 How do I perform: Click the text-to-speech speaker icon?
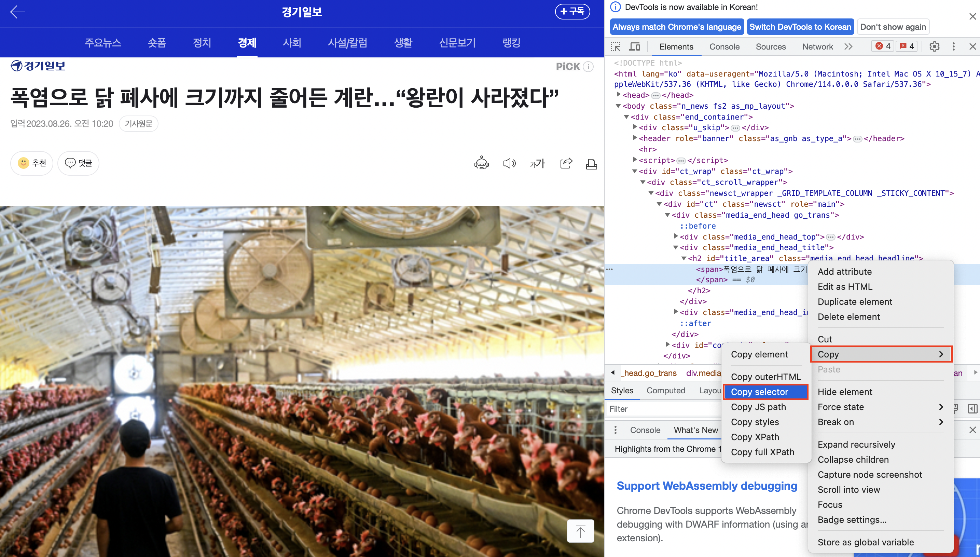(x=509, y=163)
